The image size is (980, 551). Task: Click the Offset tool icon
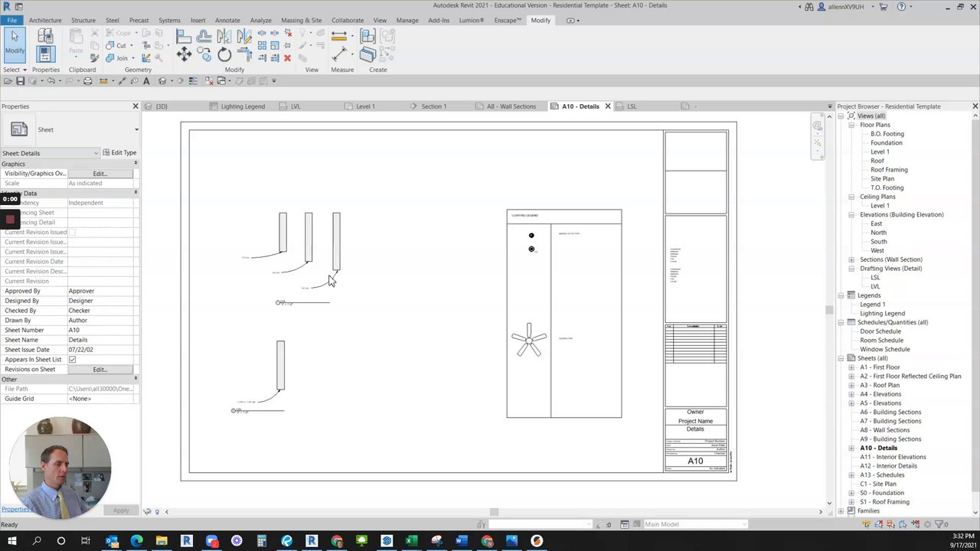pos(204,36)
